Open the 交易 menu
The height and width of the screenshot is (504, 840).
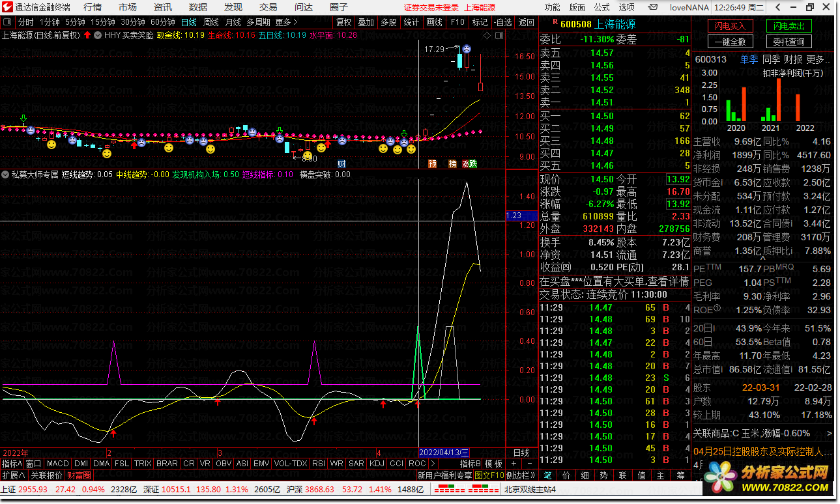pos(268,7)
